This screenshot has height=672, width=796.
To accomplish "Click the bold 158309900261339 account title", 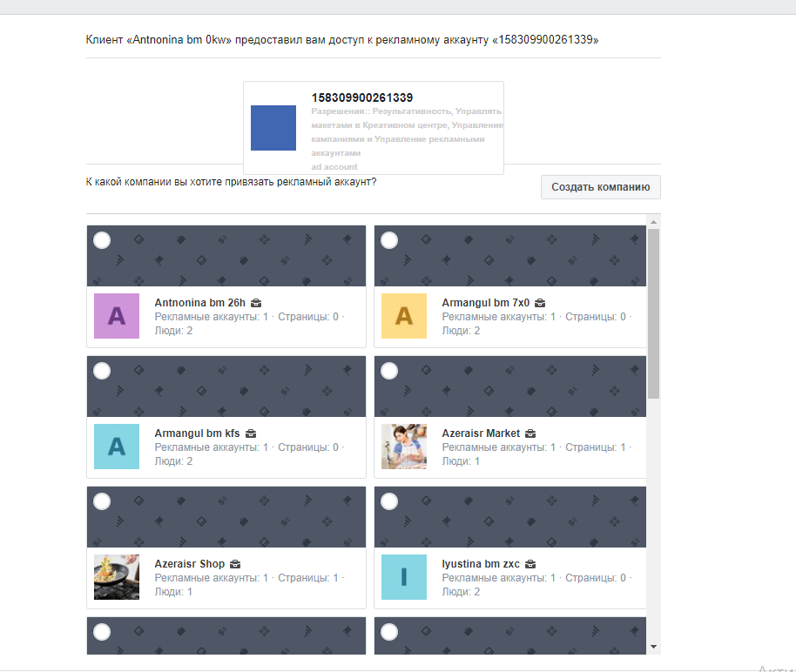I will (x=362, y=97).
